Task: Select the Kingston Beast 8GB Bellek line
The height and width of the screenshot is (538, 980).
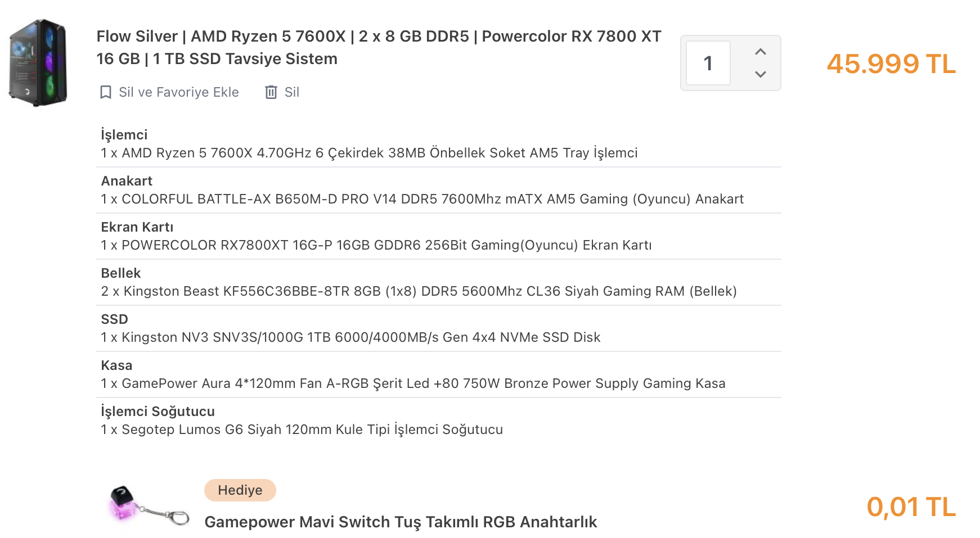Action: (x=419, y=291)
